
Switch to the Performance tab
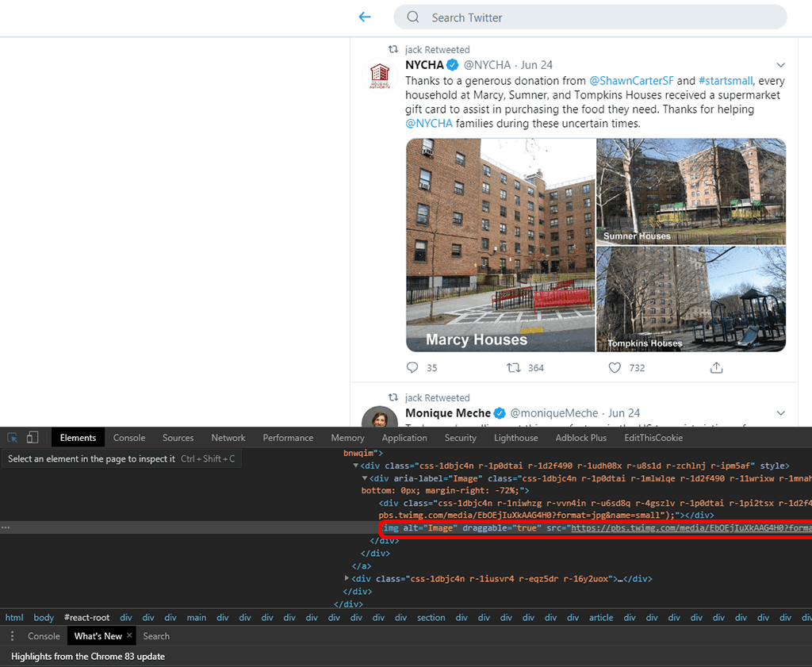(x=288, y=438)
